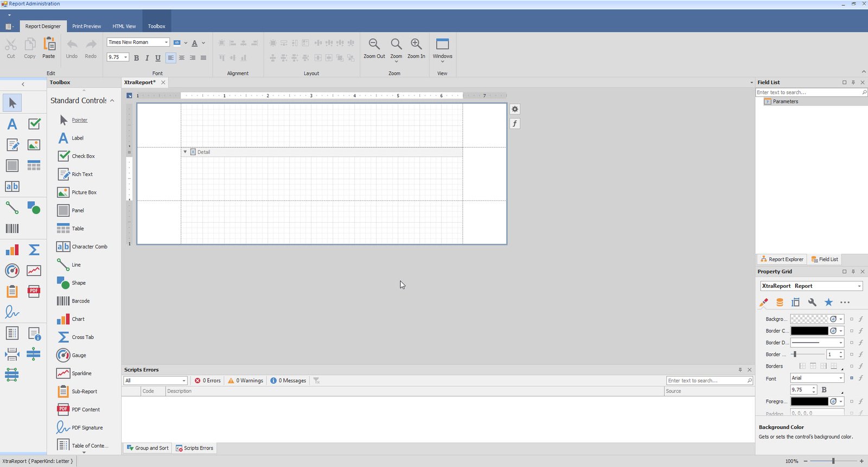Toggle Underline text formatting
This screenshot has height=467, width=868.
(158, 58)
